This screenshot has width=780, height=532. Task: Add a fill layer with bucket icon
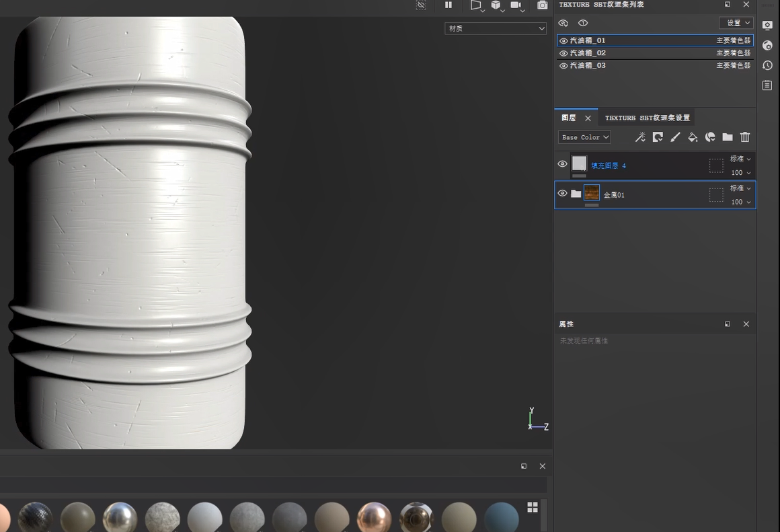(x=693, y=137)
